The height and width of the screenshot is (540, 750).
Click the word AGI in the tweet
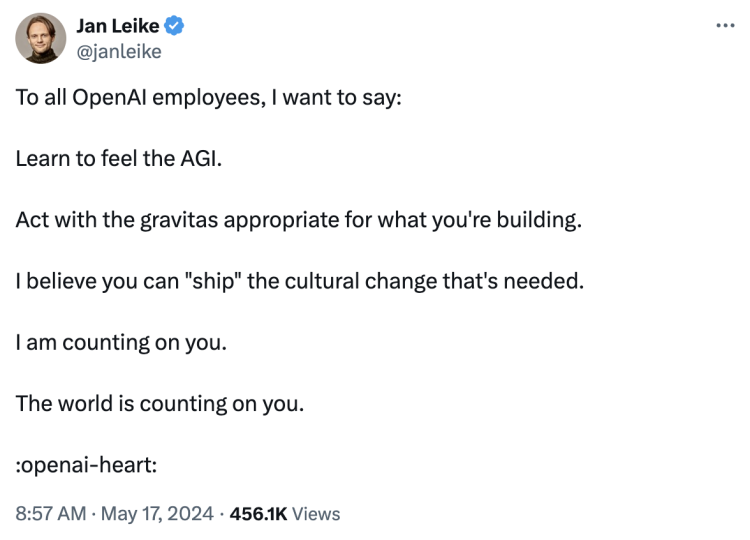click(201, 158)
